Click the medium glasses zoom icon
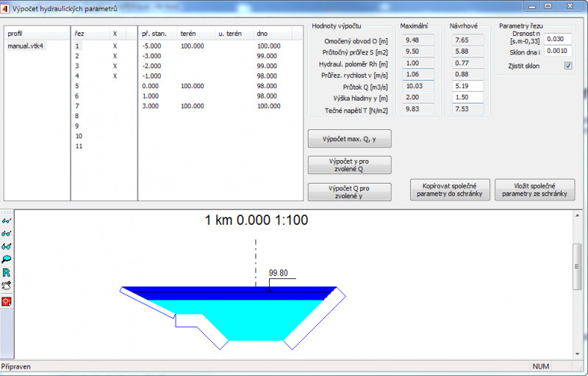 tap(7, 234)
